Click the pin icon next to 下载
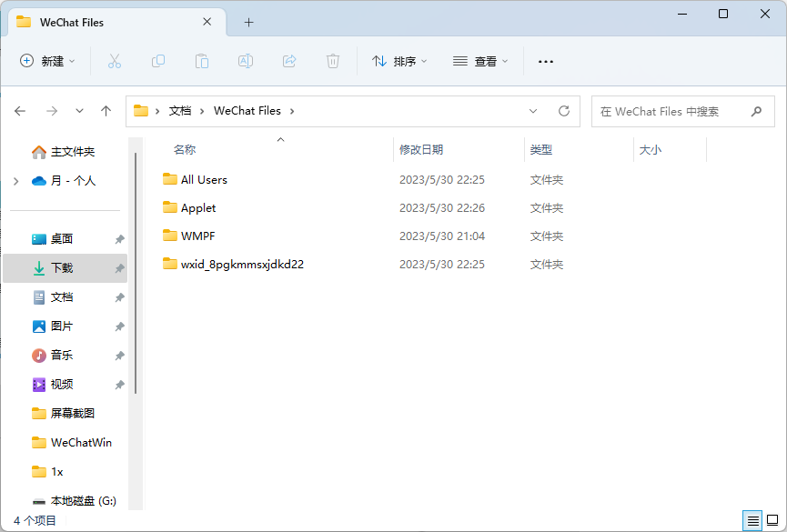The width and height of the screenshot is (787, 532). (x=119, y=268)
